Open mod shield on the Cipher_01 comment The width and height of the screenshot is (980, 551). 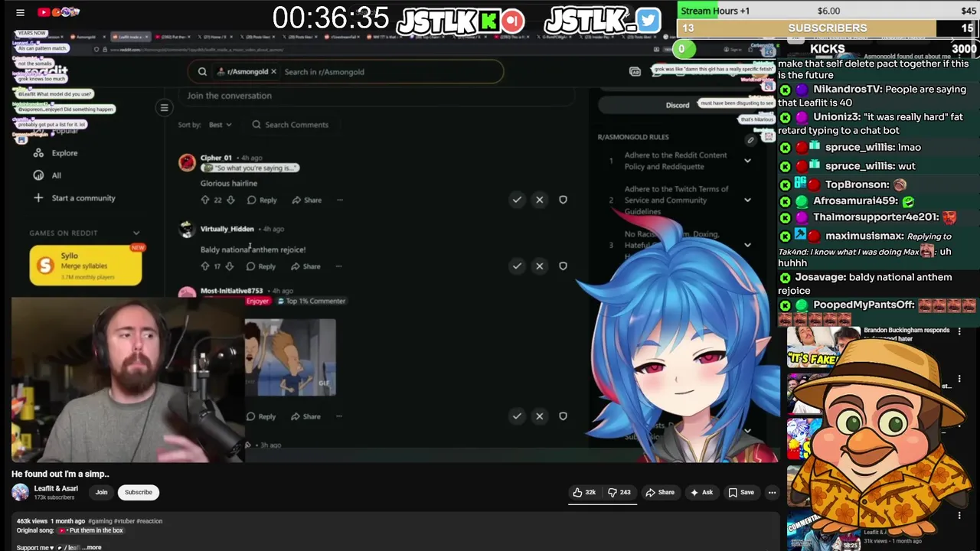pos(563,200)
